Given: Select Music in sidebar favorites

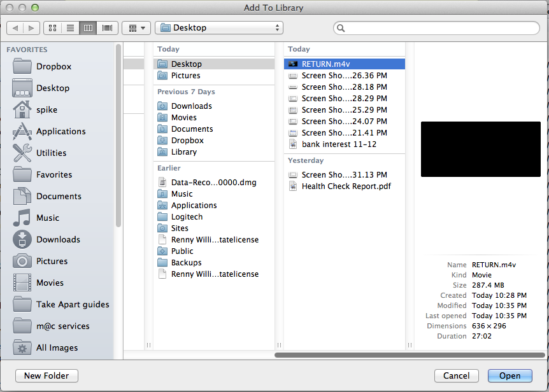Looking at the screenshot, I should pos(48,218).
